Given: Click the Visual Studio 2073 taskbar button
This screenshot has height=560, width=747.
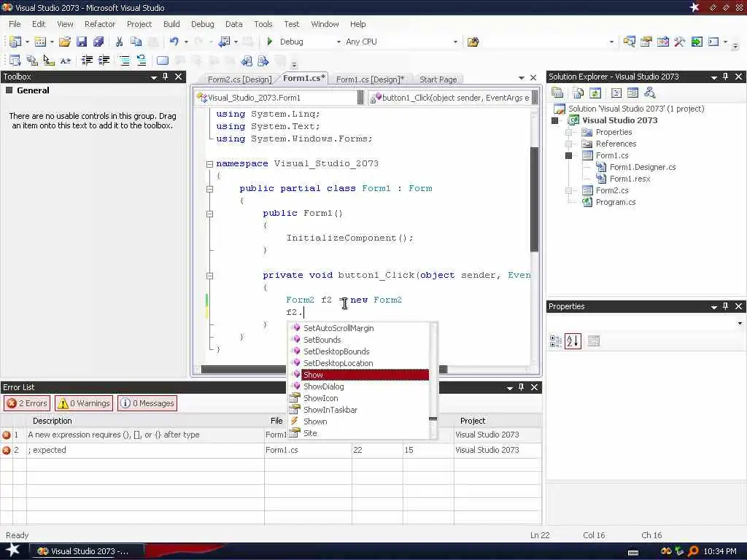Looking at the screenshot, I should tap(87, 551).
